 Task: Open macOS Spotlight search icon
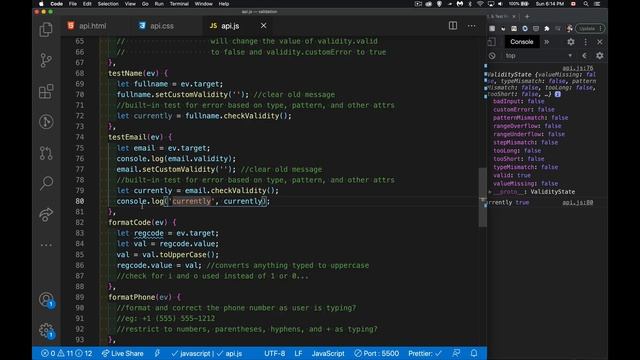[x=586, y=4]
